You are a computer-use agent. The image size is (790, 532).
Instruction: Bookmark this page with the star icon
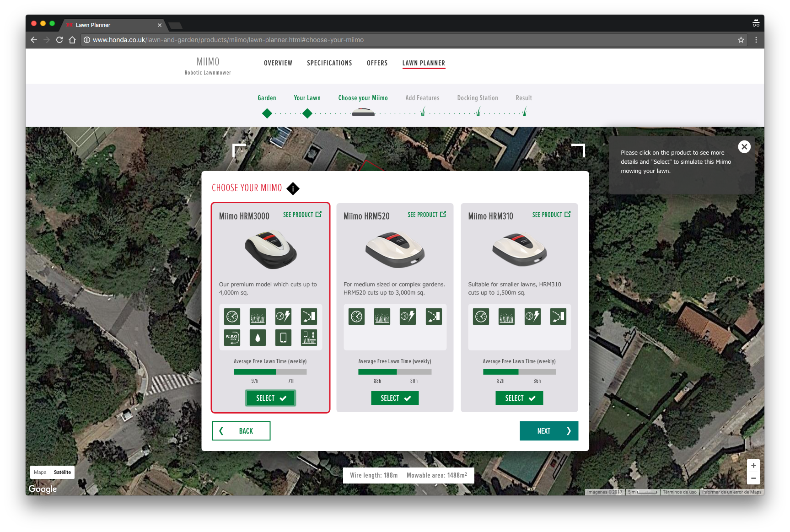point(741,40)
